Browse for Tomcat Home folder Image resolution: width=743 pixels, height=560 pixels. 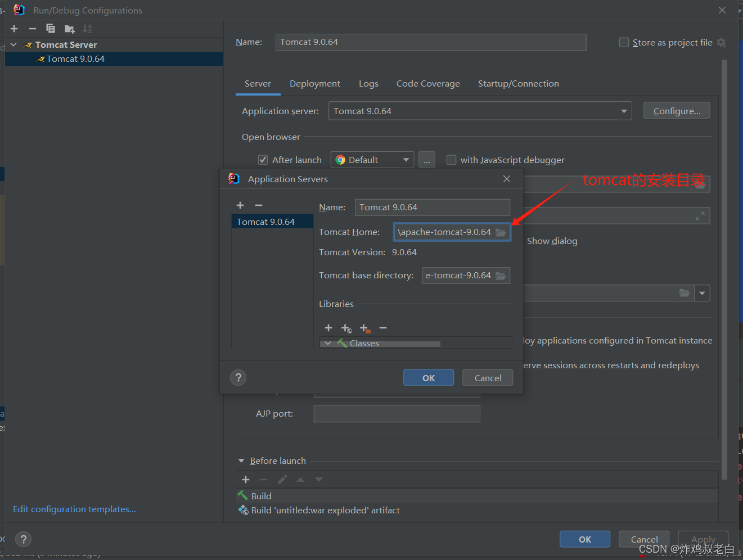click(501, 232)
